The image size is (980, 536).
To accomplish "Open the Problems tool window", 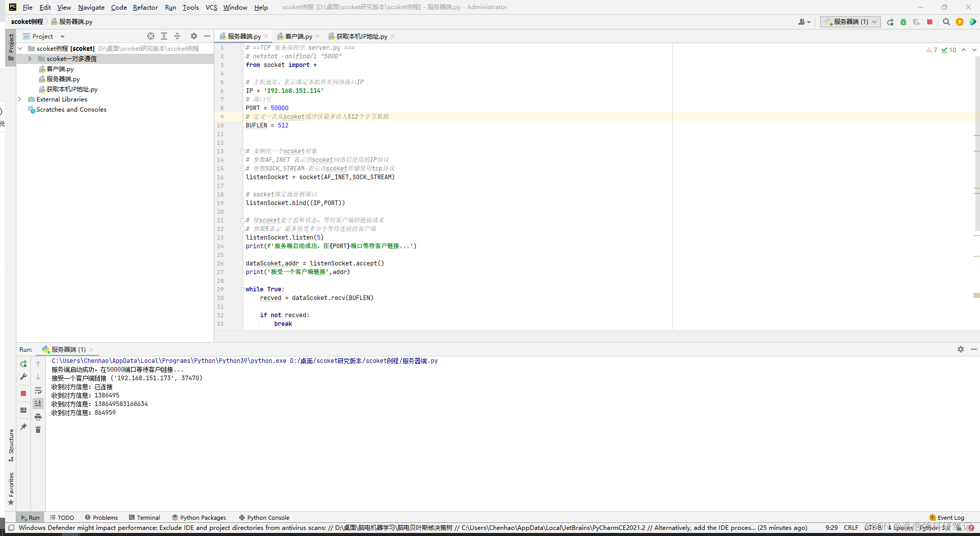I will (102, 518).
